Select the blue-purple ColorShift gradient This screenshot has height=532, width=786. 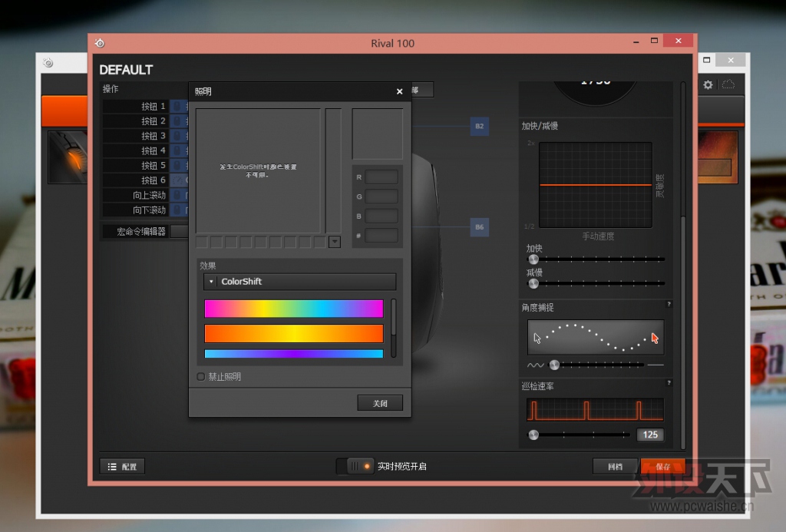coord(294,353)
